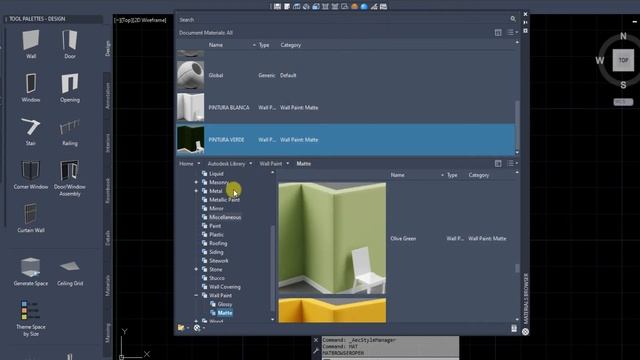Image resolution: width=640 pixels, height=360 pixels.
Task: Open the library folder icon at bottom
Action: click(181, 327)
